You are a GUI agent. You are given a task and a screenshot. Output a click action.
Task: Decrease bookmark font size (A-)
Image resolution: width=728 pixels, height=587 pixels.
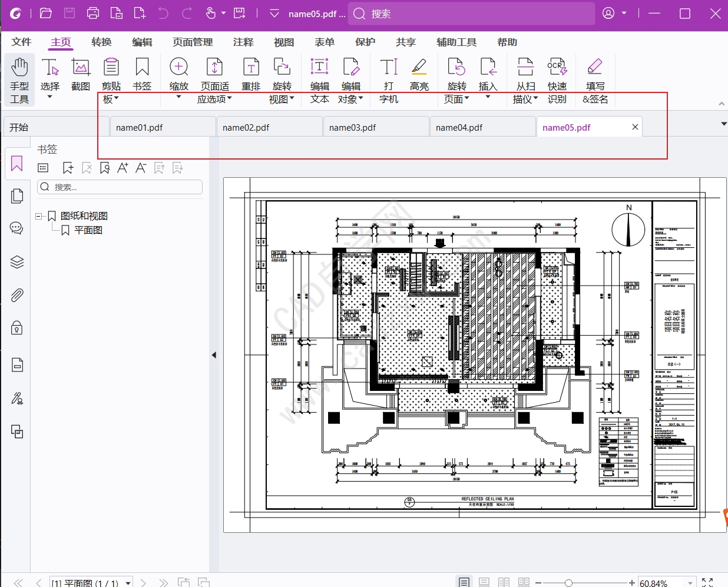[141, 168]
